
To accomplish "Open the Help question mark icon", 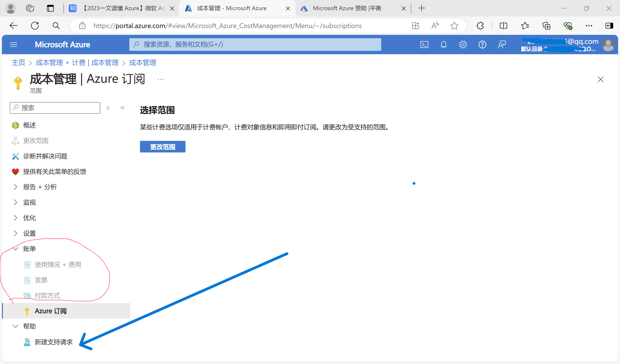I will tap(482, 45).
